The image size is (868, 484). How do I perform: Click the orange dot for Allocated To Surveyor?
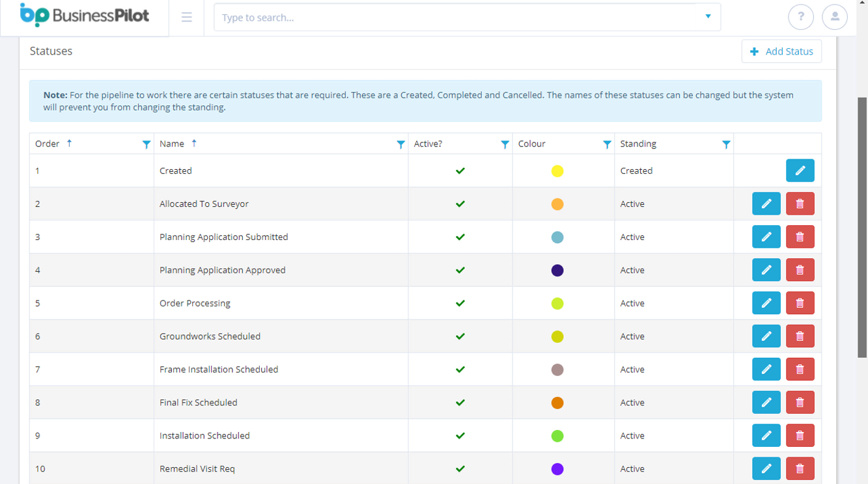tap(557, 204)
